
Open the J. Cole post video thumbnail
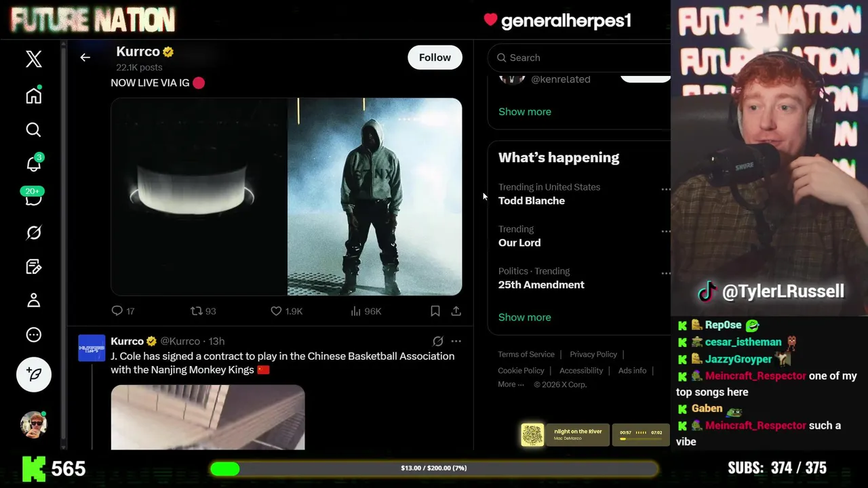tap(208, 417)
